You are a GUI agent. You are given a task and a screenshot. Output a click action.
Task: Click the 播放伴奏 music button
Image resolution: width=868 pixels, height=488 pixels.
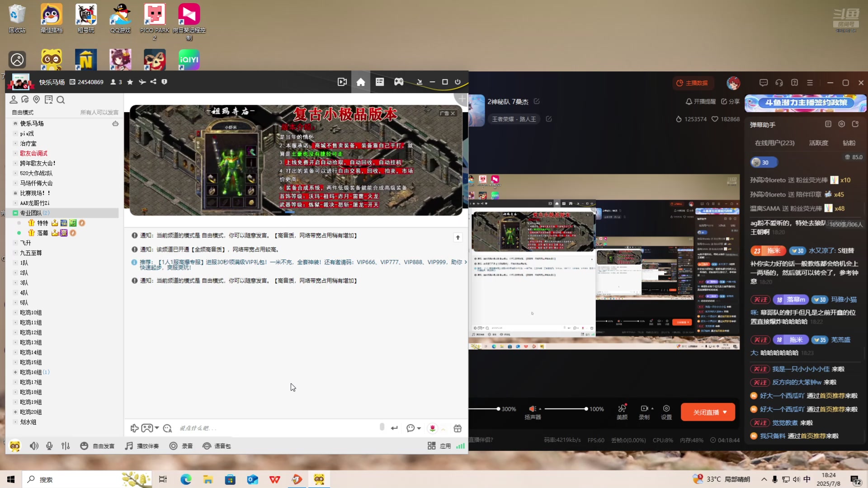pyautogui.click(x=142, y=446)
